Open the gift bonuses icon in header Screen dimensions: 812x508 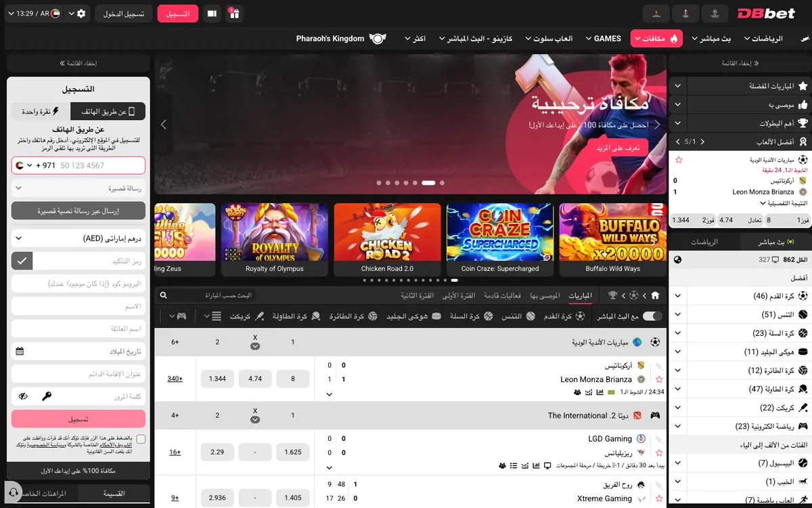point(233,14)
